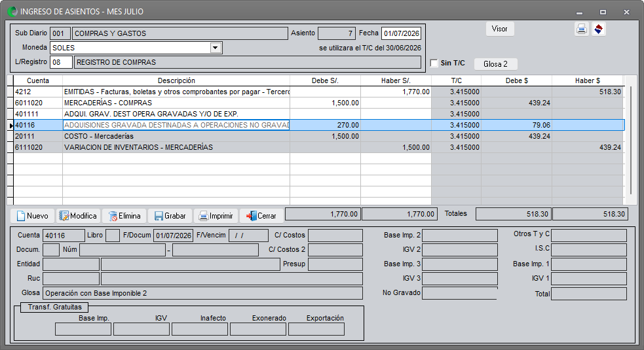
Task: Click the L/Registro code field 08
Action: (x=61, y=62)
